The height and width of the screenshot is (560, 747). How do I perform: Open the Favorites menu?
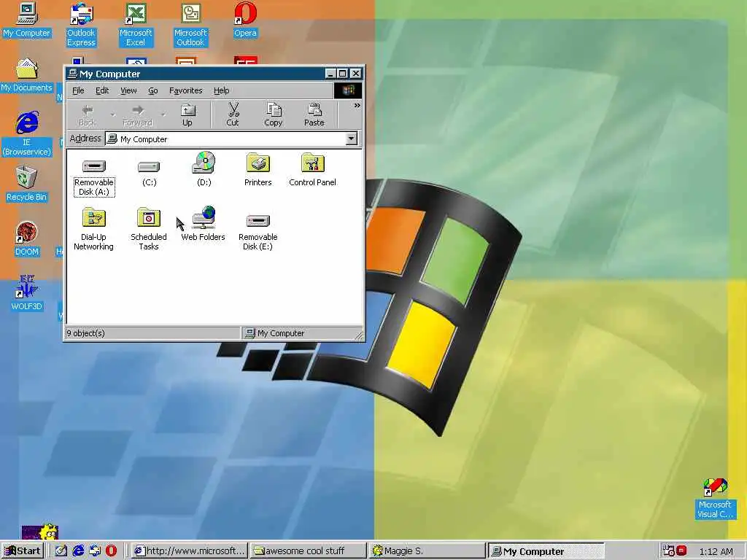(x=186, y=90)
